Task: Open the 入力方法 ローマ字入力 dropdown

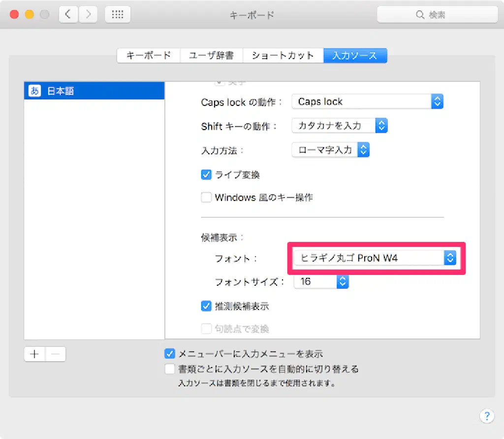Action: 330,150
